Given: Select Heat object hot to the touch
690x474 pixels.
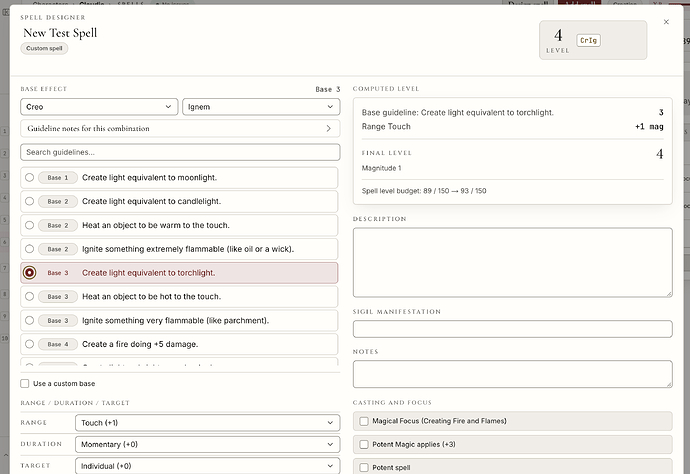Looking at the screenshot, I should click(x=179, y=297).
